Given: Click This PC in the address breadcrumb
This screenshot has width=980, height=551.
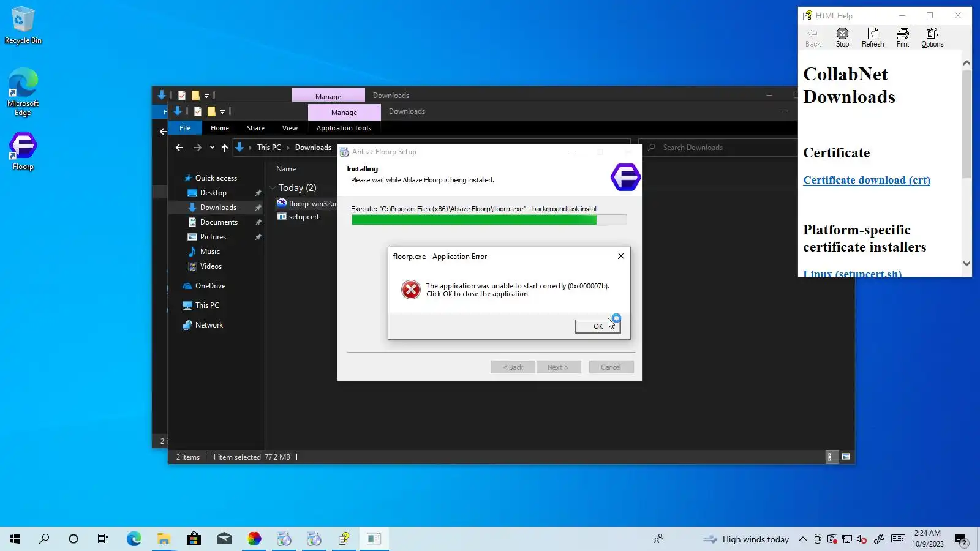Looking at the screenshot, I should point(269,148).
